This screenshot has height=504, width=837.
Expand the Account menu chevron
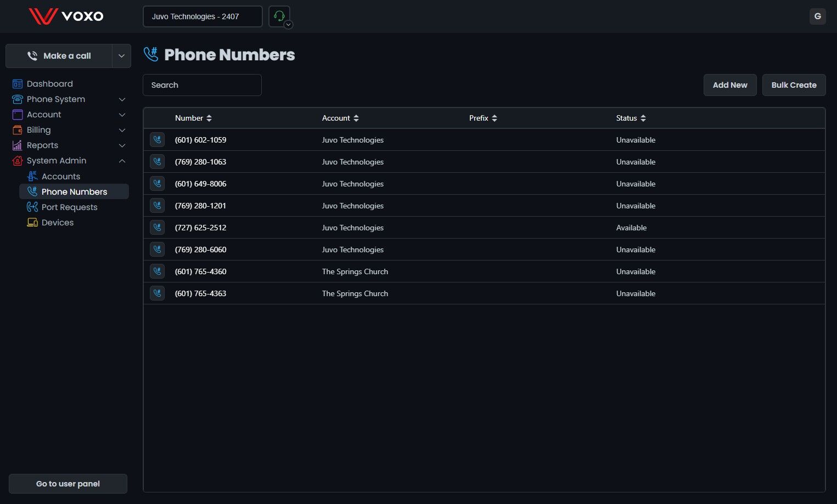pyautogui.click(x=122, y=115)
